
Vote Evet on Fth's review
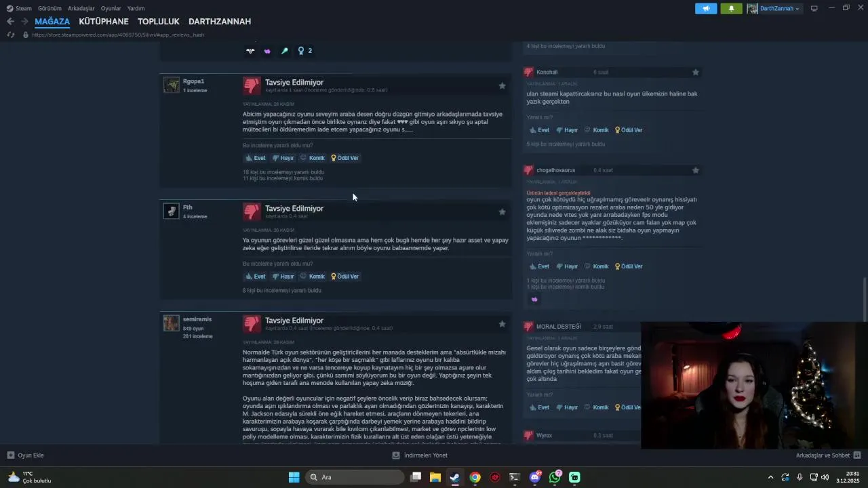tap(256, 277)
